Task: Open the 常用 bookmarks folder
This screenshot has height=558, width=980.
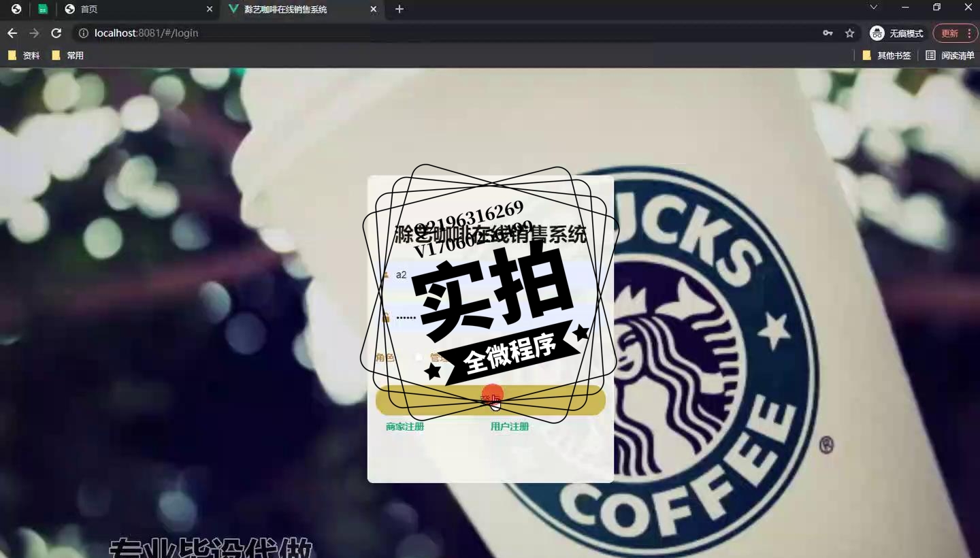Action: click(67, 55)
